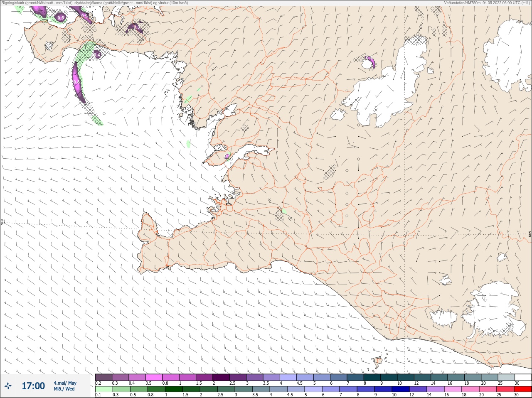Click the long curved purple snow band offshore
This screenshot has width=532, height=398.
(78, 82)
